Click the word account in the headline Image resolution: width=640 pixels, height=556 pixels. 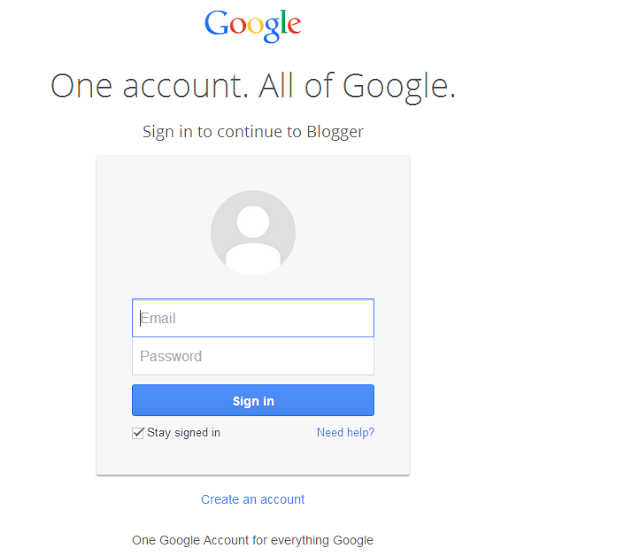186,87
